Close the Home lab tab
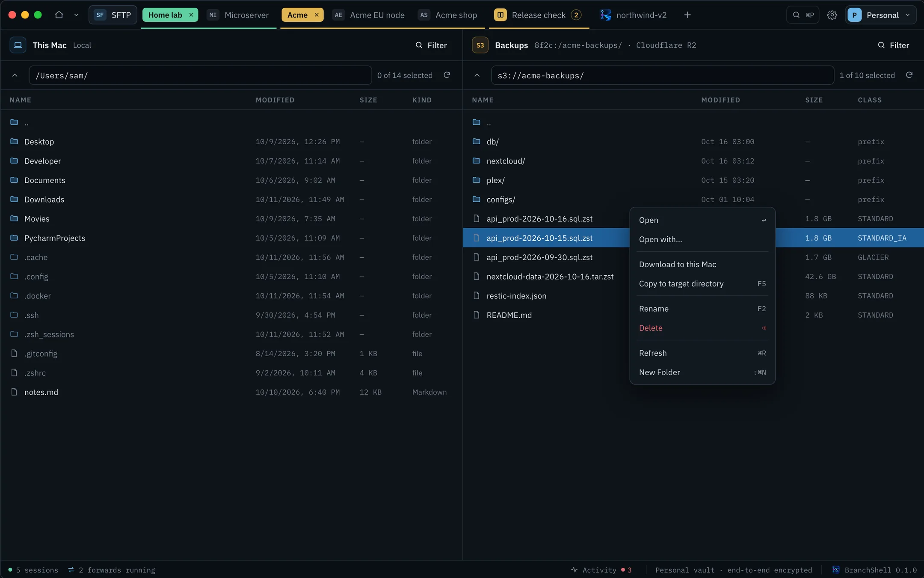The image size is (924, 578). pyautogui.click(x=191, y=15)
